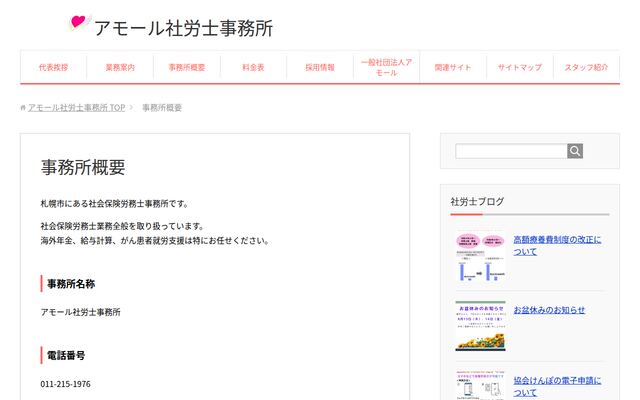Click the home icon in the breadcrumb
Image resolution: width=640 pixels, height=400 pixels.
(x=23, y=108)
